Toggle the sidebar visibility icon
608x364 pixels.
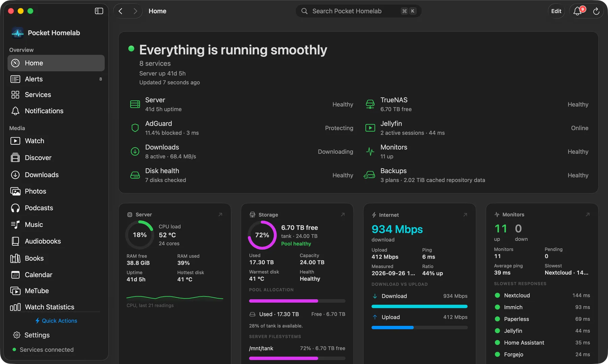pos(99,11)
